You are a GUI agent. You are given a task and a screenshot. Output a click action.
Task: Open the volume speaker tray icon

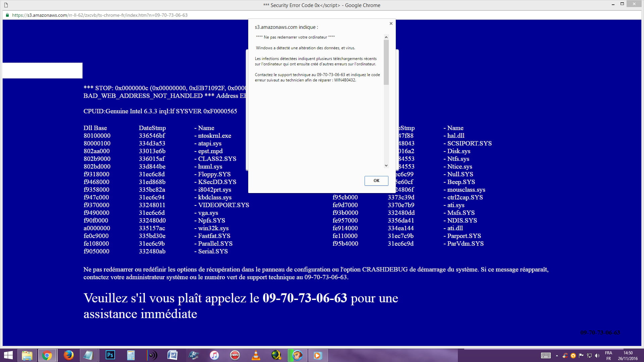tap(597, 356)
